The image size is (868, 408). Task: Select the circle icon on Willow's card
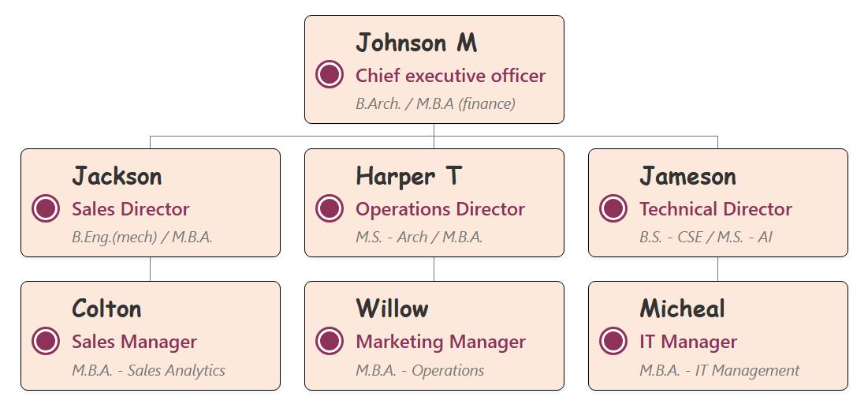click(x=329, y=341)
